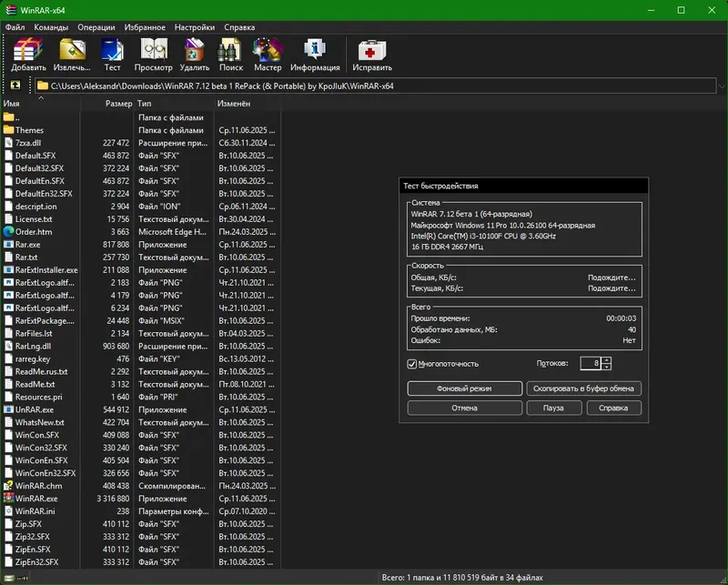
Task: Decrease Потоков count with down arrow
Action: click(607, 368)
